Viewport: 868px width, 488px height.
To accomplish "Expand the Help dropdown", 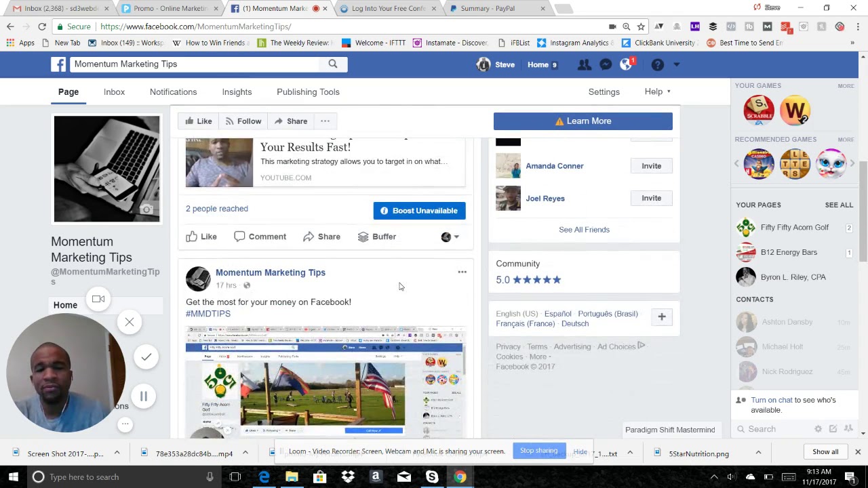I will (x=657, y=91).
